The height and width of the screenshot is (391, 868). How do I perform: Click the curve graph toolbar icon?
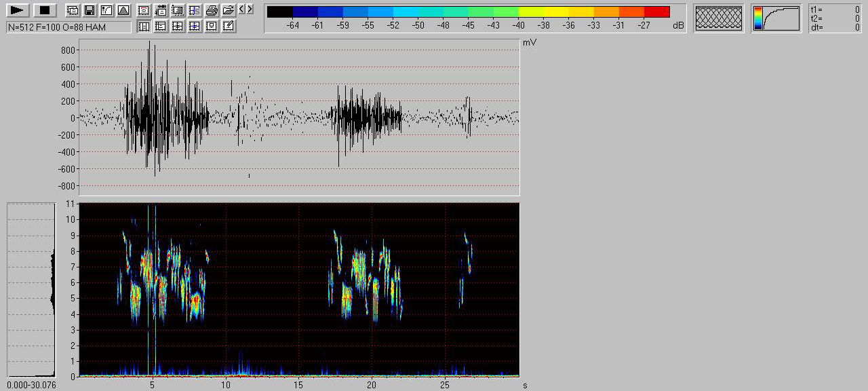[106, 10]
